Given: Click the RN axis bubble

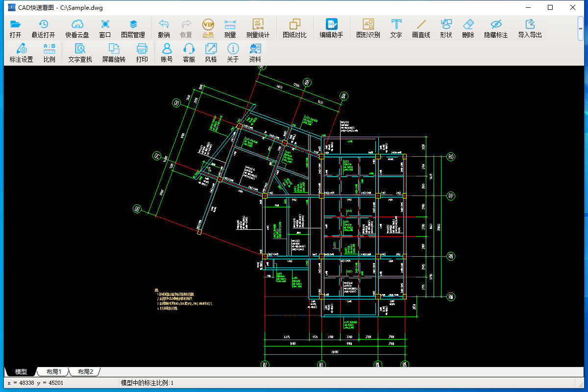Looking at the screenshot, I should [x=451, y=256].
